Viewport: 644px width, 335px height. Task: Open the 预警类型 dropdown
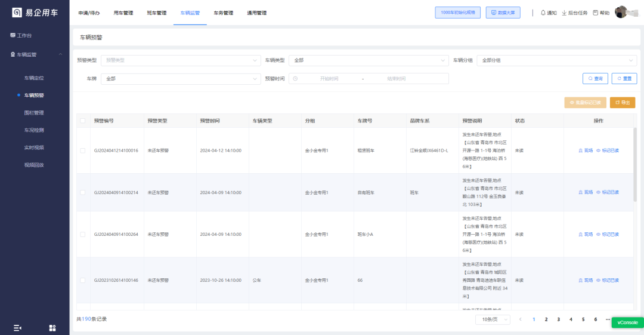[x=181, y=60]
